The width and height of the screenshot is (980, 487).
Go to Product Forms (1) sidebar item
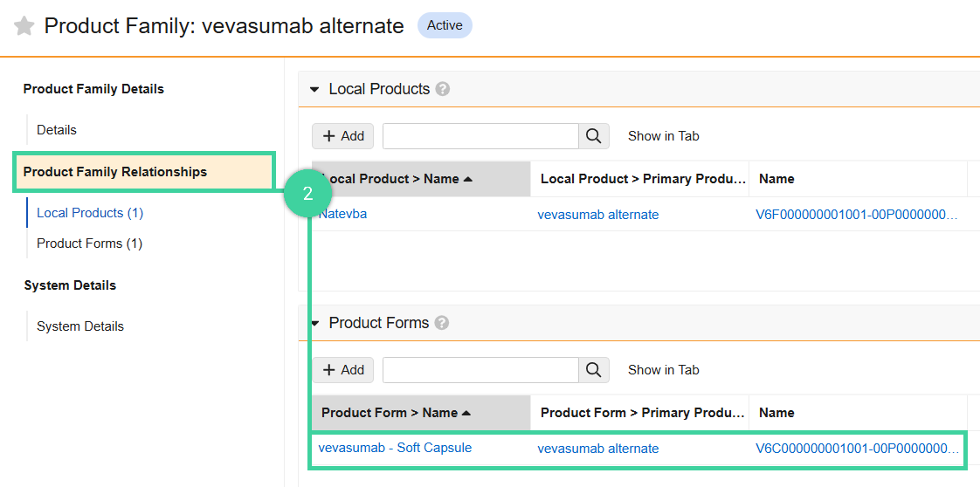point(89,243)
